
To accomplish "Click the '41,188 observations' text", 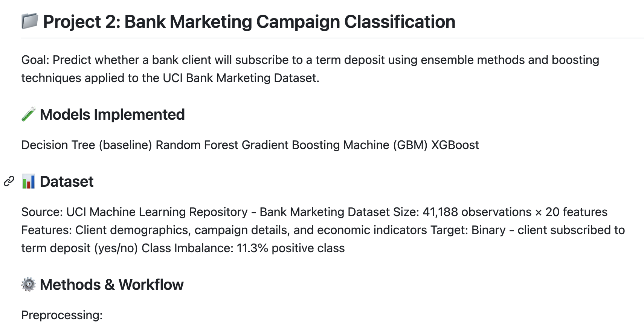I will (x=477, y=212).
